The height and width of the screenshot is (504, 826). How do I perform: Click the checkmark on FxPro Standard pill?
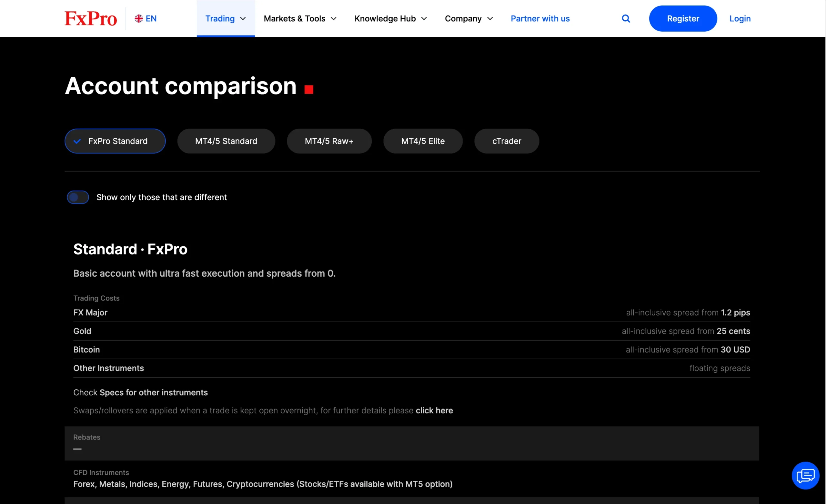pyautogui.click(x=77, y=141)
